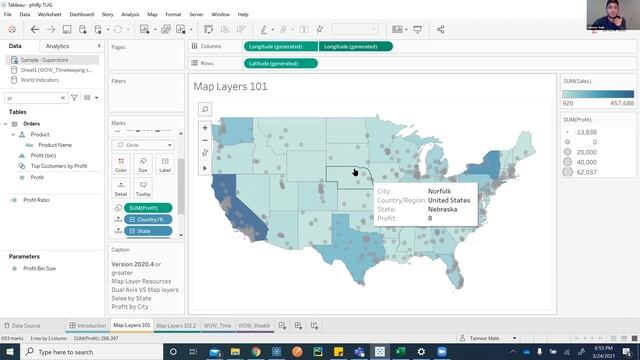Click the State pill in Marks
The image size is (640, 360).
(148, 231)
